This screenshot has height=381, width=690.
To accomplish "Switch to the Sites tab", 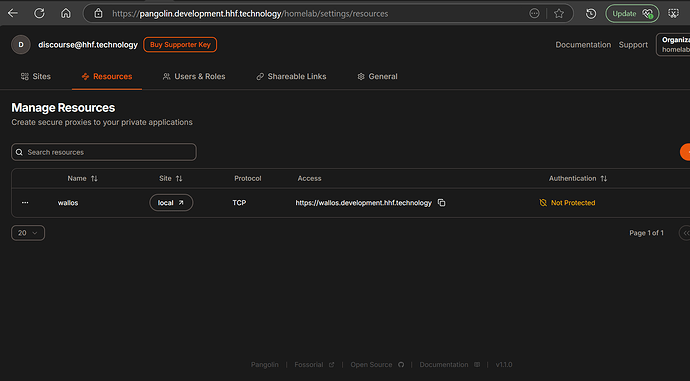I will 36,77.
